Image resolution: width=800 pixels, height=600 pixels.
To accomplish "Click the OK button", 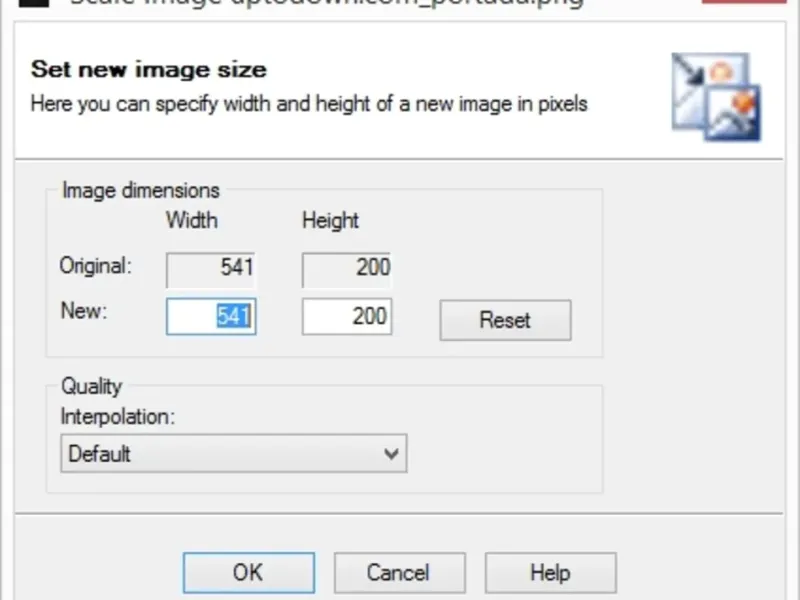I will point(248,572).
